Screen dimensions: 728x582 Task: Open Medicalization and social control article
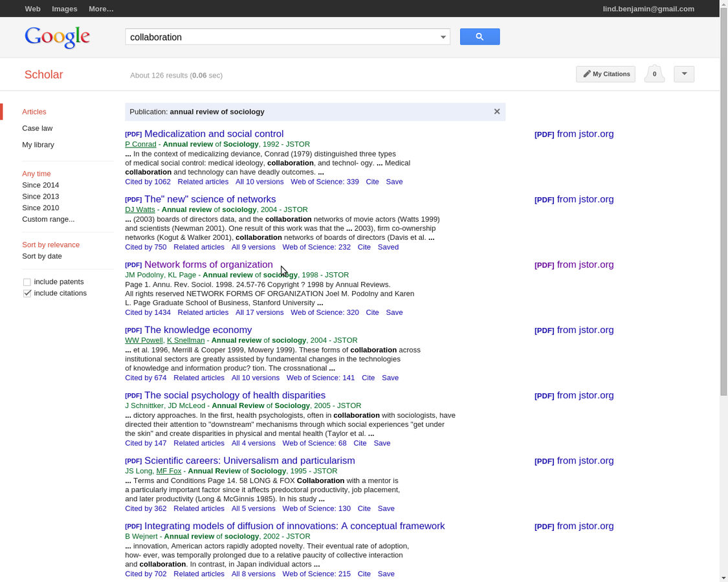tap(214, 134)
